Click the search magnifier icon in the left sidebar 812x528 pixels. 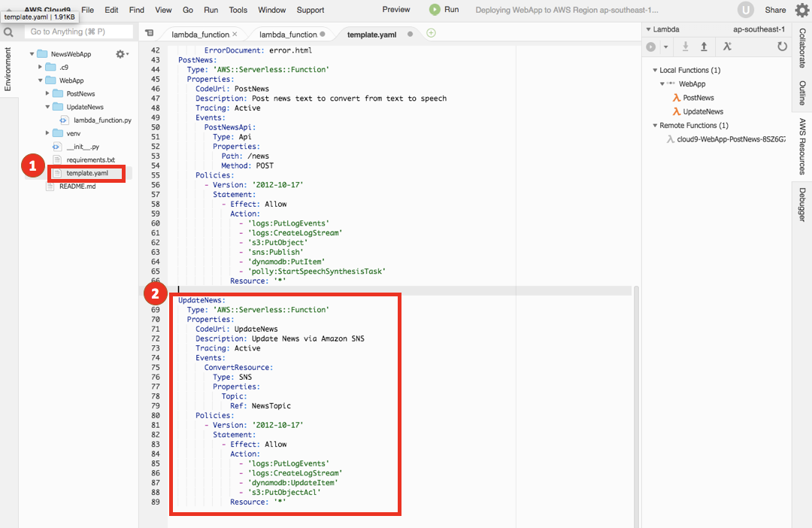[x=8, y=32]
